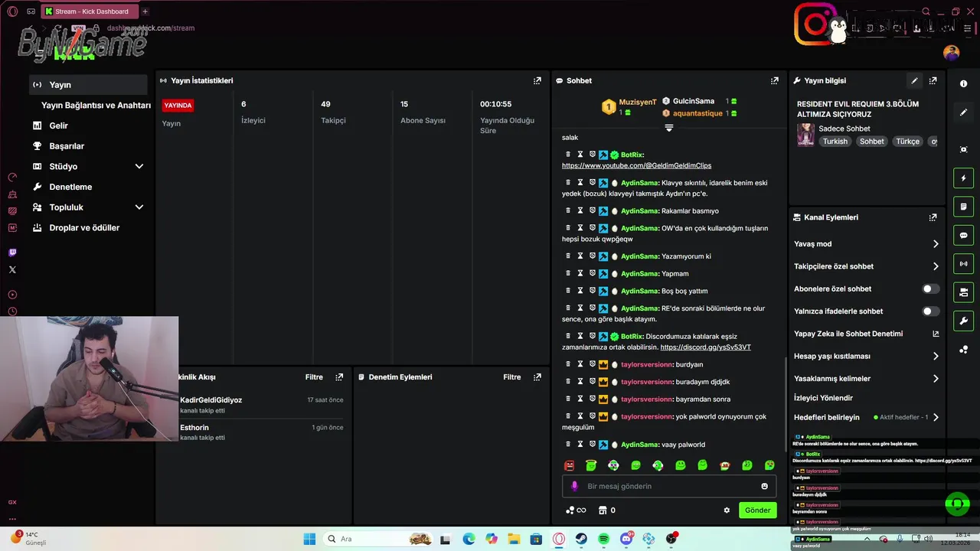This screenshot has height=551, width=980.
Task: Click the Turkish tag chip
Action: point(835,142)
